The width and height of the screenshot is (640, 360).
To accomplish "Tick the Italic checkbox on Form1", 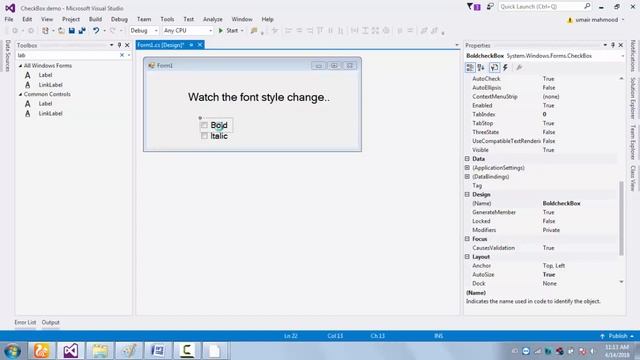I will click(x=204, y=136).
